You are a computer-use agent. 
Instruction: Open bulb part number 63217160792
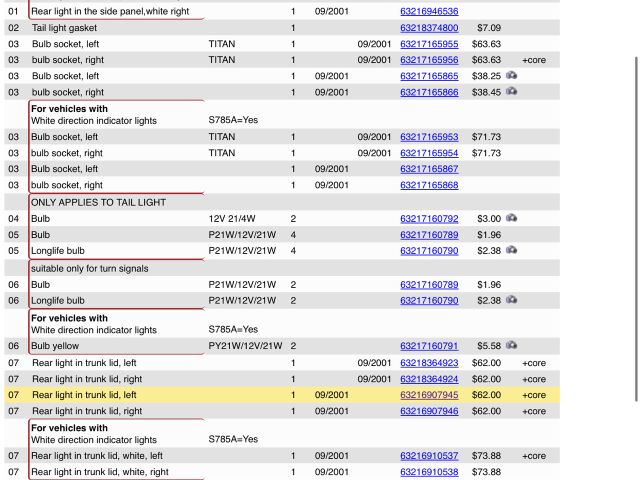[429, 219]
